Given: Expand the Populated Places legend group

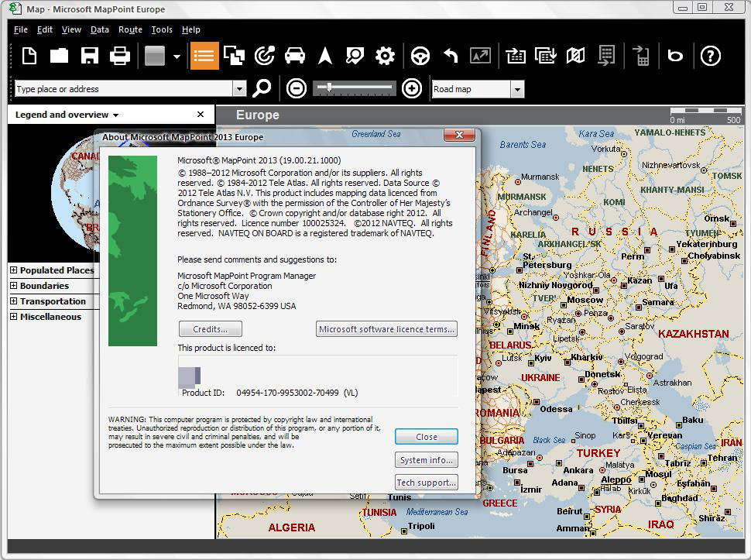Looking at the screenshot, I should pos(13,270).
